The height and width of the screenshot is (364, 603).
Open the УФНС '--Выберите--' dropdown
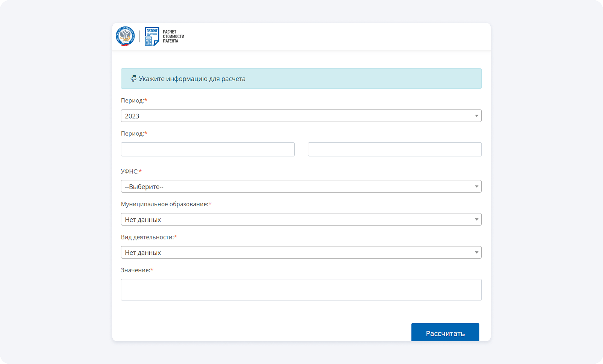pos(294,187)
